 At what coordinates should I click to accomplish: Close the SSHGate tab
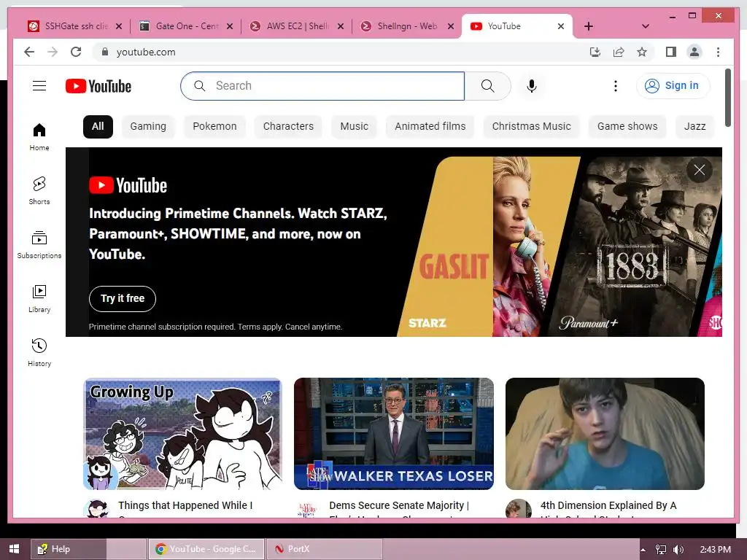tap(119, 26)
